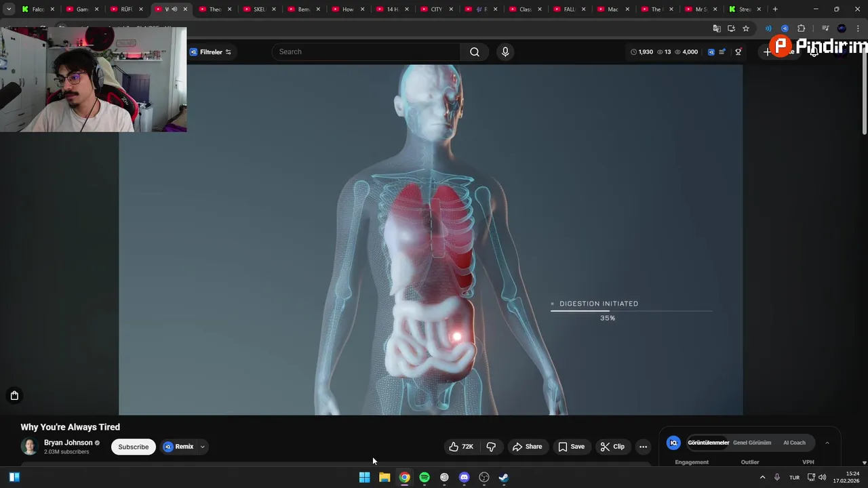Switch to the AI Coach tab
The height and width of the screenshot is (488, 868).
click(x=794, y=443)
